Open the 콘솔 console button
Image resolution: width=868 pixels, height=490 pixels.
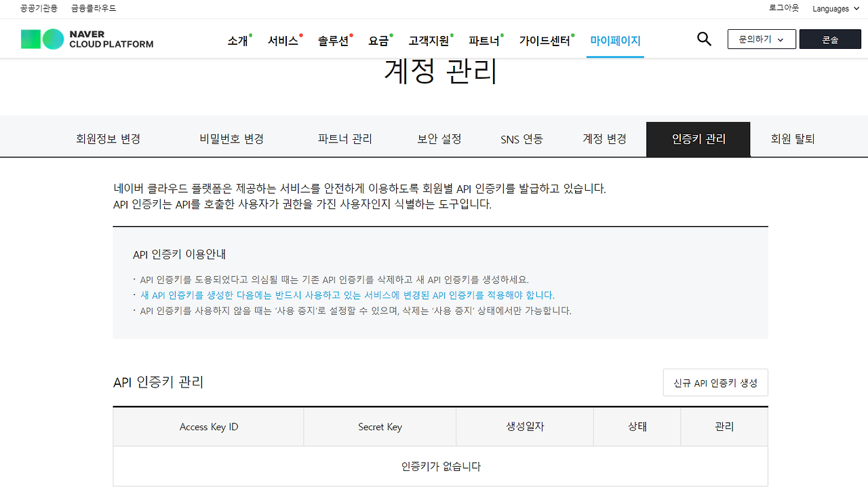pyautogui.click(x=830, y=39)
